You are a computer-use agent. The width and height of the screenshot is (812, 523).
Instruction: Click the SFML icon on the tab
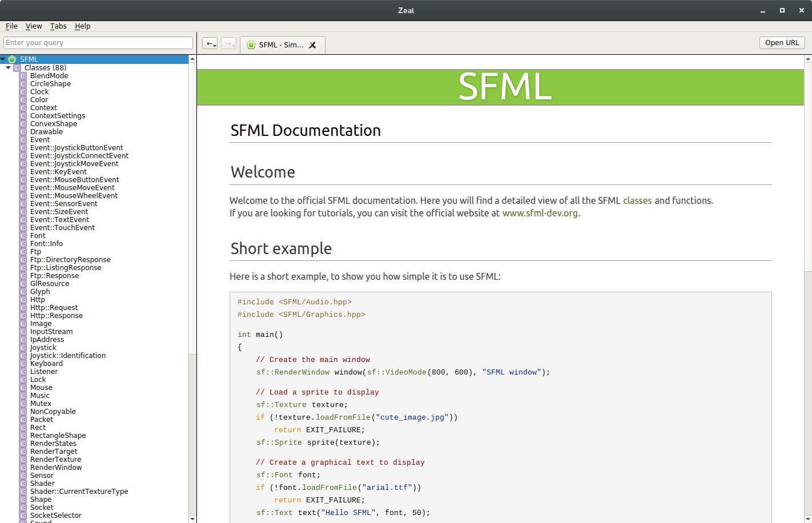251,45
